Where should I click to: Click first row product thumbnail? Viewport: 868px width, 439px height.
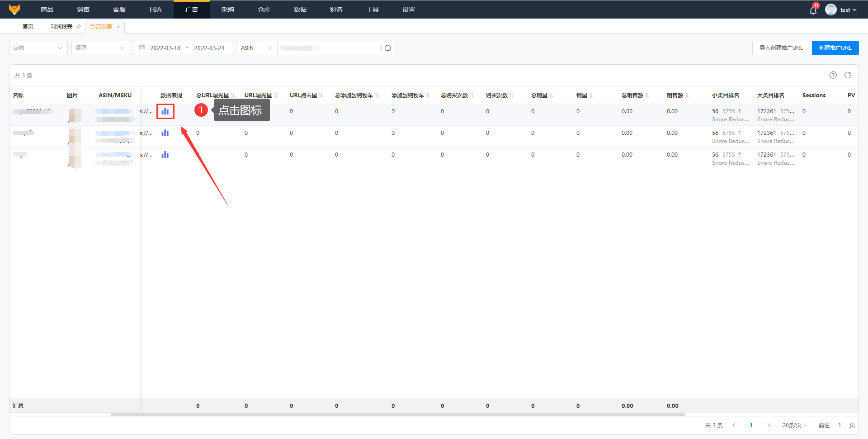(x=75, y=115)
